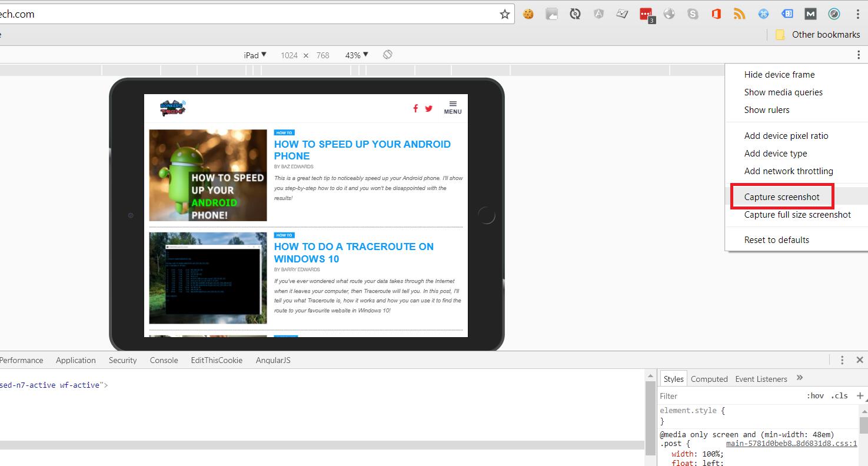868x466 pixels.
Task: Open the Skype extension icon
Action: coord(693,14)
